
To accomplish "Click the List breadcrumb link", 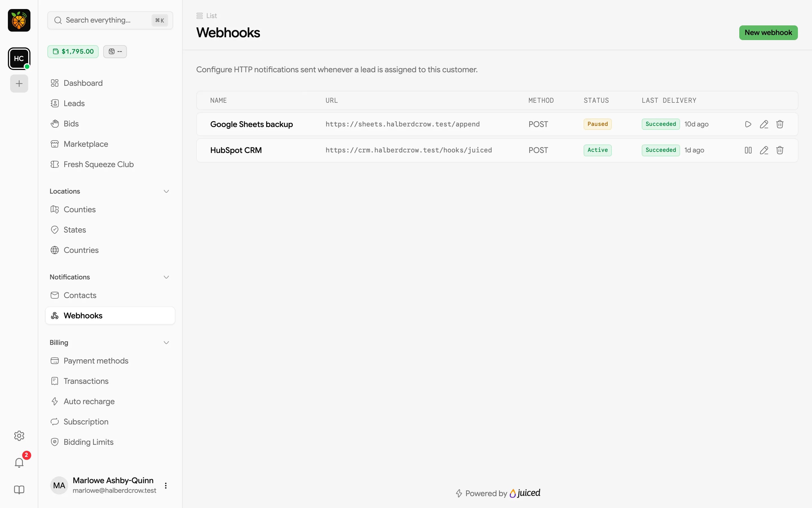I will coord(207,16).
